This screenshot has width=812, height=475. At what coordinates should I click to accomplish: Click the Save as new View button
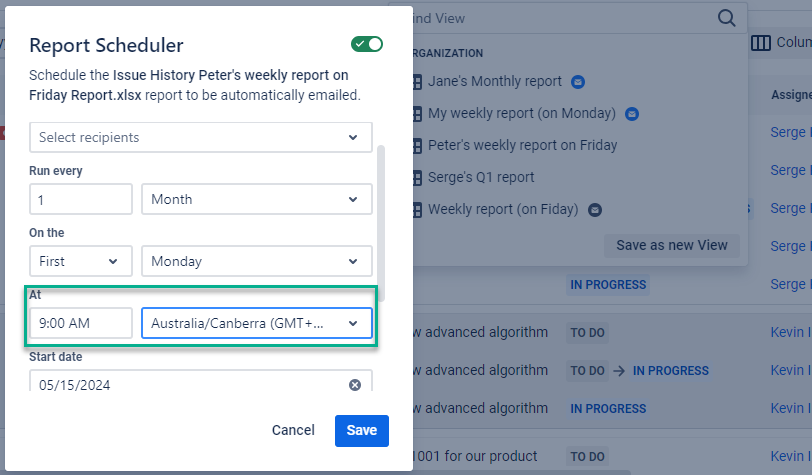pos(671,245)
